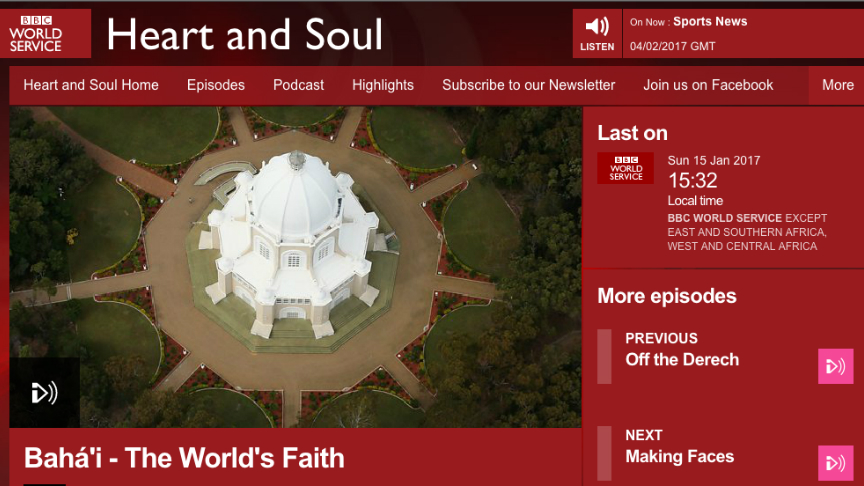Click the 15:32 broadcast time
This screenshot has width=864, height=486.
(693, 181)
